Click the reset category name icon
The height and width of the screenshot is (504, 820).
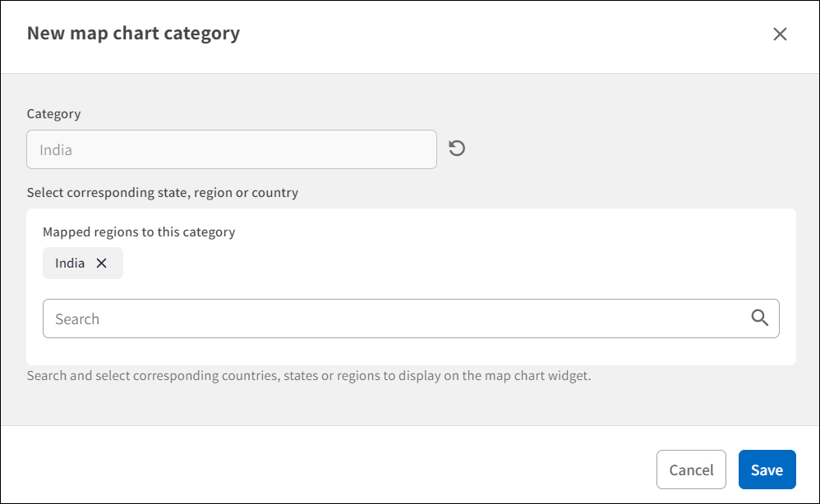click(x=457, y=149)
